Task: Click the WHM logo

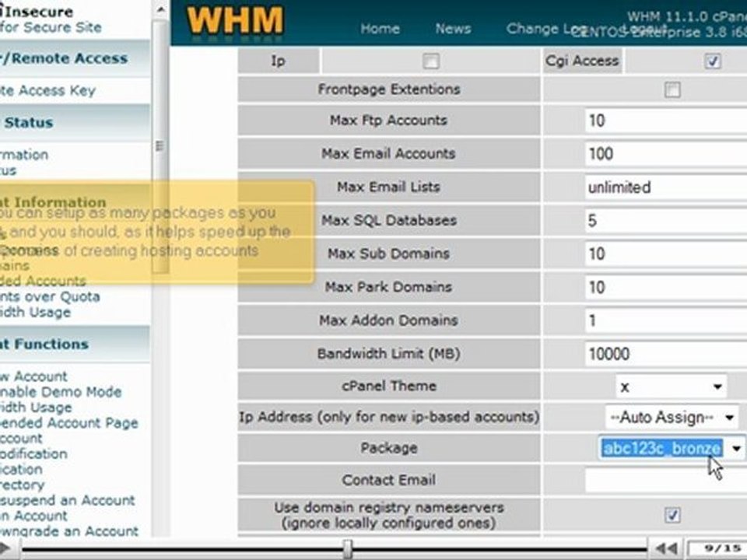Action: 235,22
